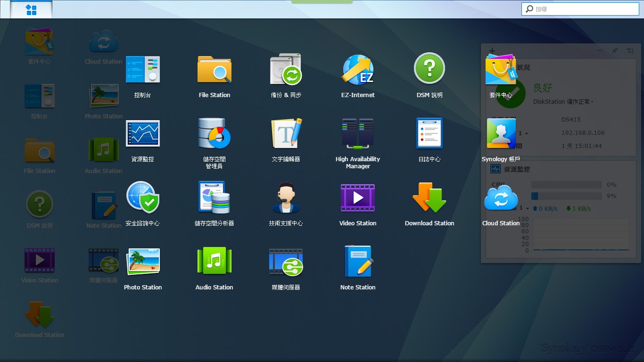Select the dimmed 套件中心 desktop shortcut

(x=40, y=46)
